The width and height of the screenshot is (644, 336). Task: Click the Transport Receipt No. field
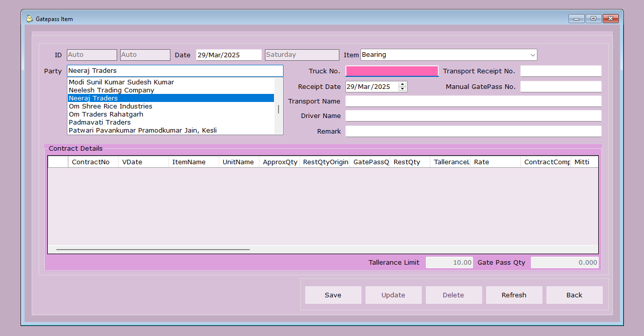point(561,71)
